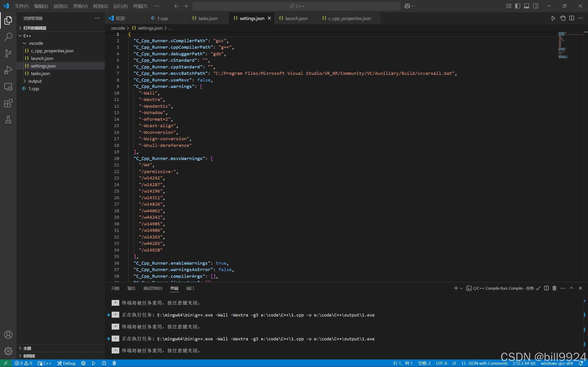Open the Search view in activity bar
Screen dimensions: 588x367
point(8,37)
